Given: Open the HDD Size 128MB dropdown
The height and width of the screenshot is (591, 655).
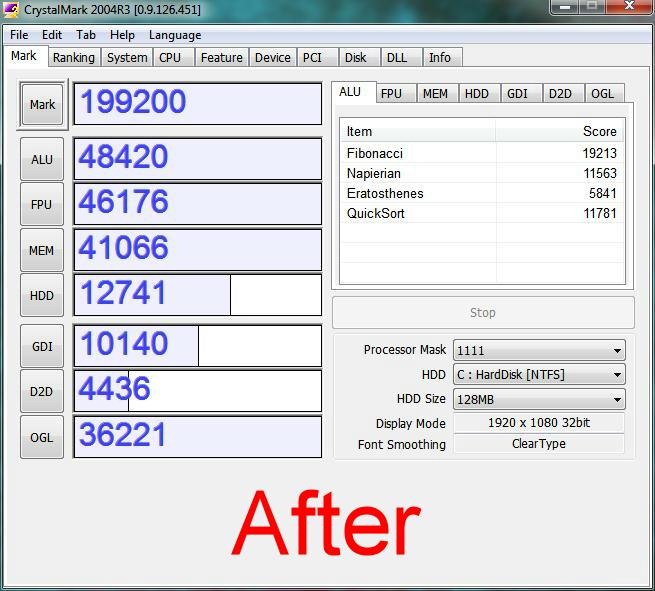Looking at the screenshot, I should coord(539,399).
